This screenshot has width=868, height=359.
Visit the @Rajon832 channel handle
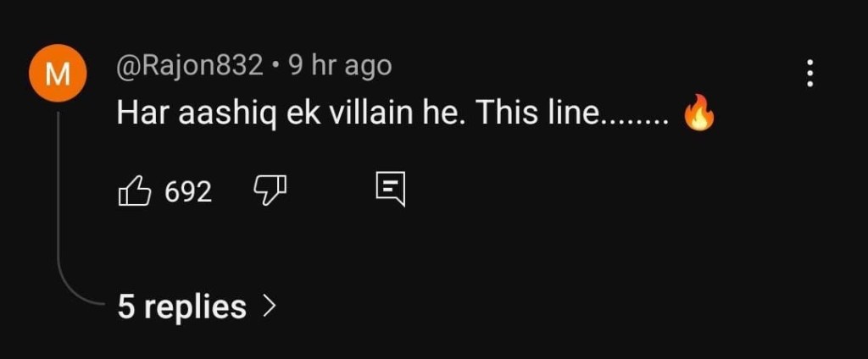click(x=190, y=66)
